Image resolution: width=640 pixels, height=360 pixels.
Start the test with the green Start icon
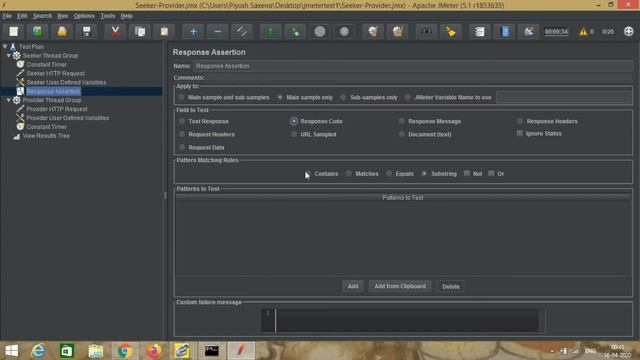point(270,31)
